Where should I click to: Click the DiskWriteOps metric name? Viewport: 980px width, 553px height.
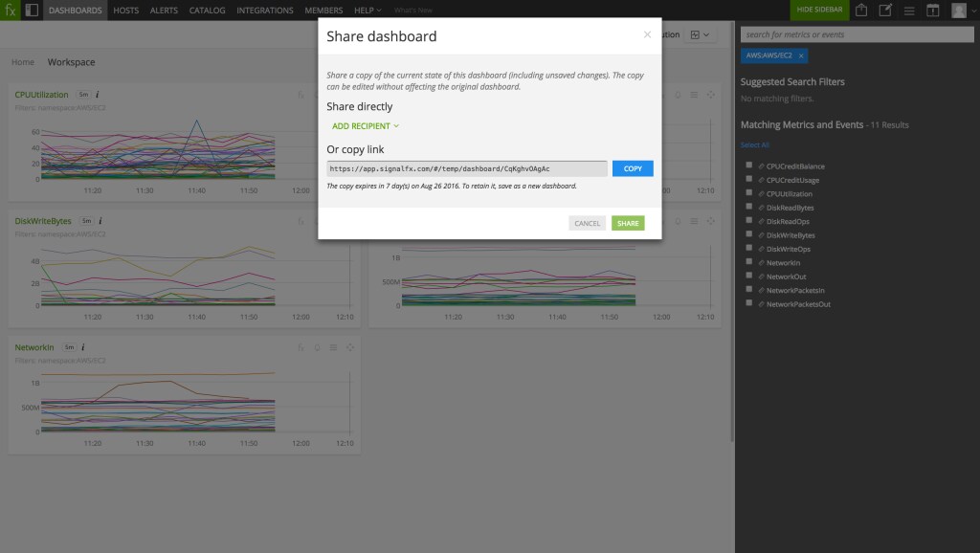click(789, 250)
